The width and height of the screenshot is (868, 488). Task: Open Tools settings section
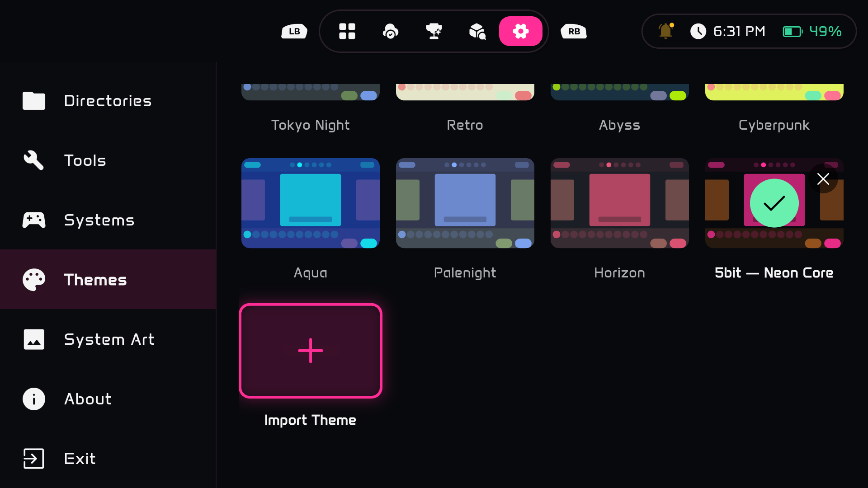[x=108, y=160]
